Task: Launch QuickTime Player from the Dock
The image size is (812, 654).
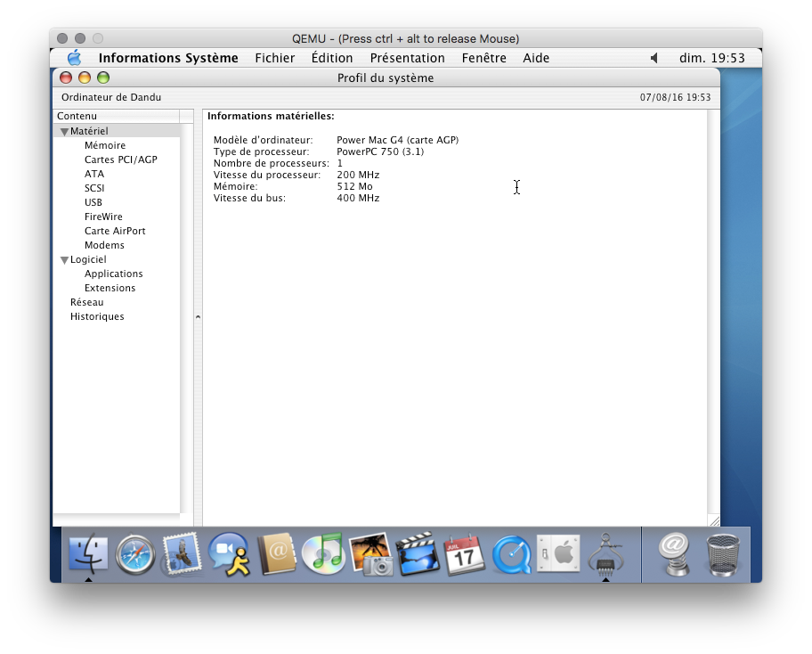Action: pyautogui.click(x=512, y=554)
